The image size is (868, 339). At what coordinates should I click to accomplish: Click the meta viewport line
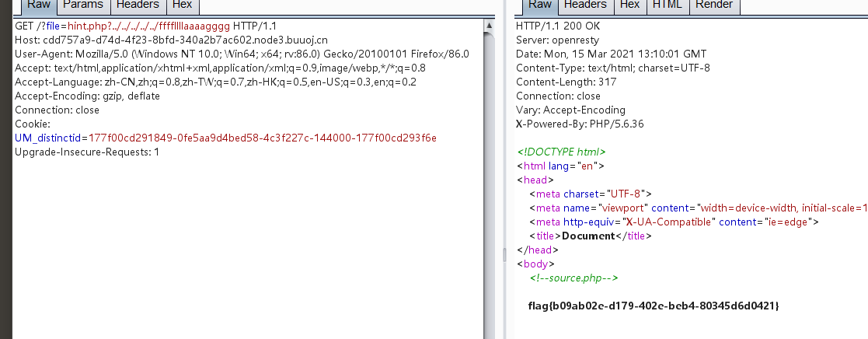(699, 208)
